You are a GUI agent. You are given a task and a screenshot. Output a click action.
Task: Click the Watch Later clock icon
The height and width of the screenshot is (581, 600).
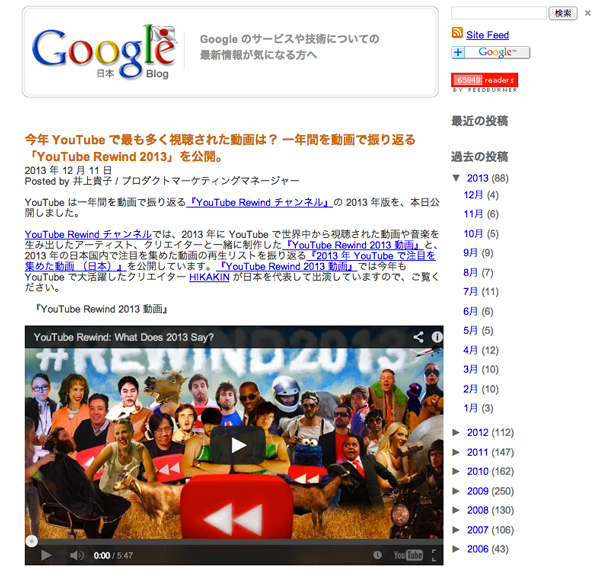tap(376, 555)
